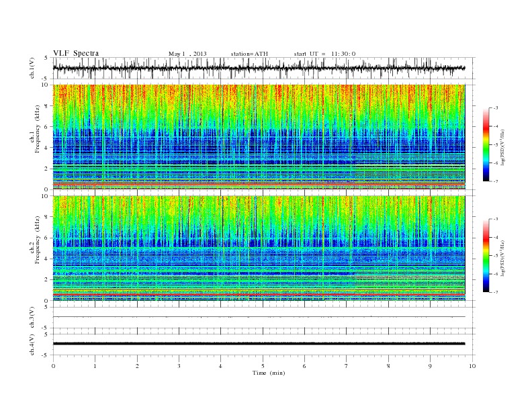Click the '-7' label on ch.2 color bar
Viewport: 532px width, 411px height.
[x=496, y=292]
